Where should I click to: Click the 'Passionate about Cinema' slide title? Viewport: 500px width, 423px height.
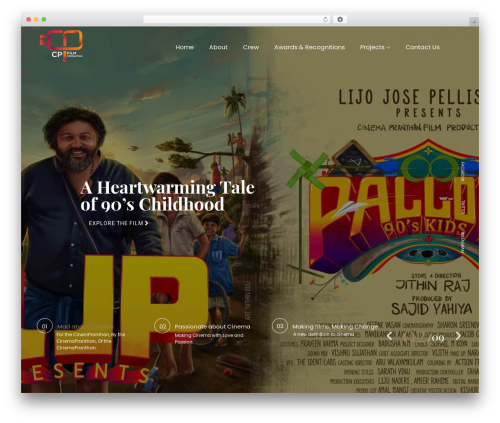[212, 327]
